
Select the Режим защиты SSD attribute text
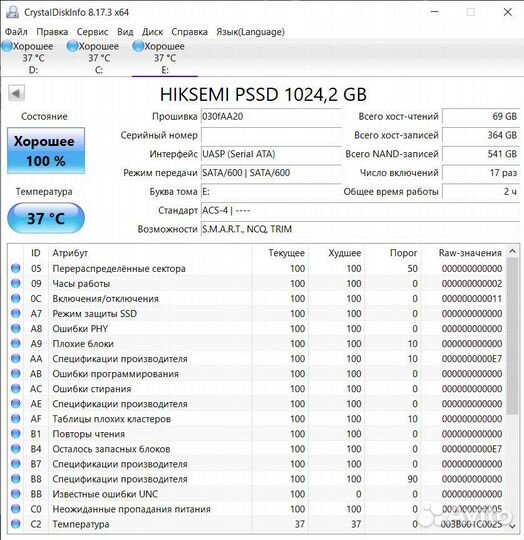(x=94, y=314)
